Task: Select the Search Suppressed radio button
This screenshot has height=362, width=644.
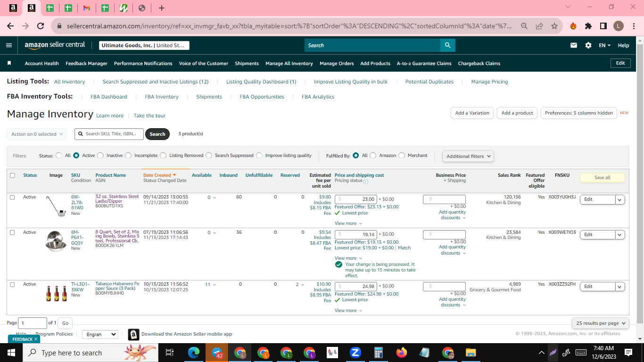Action: 209,155
